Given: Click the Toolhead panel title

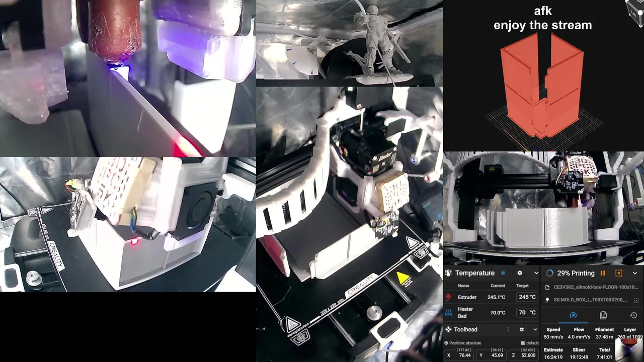Looking at the screenshot, I should point(465,329).
